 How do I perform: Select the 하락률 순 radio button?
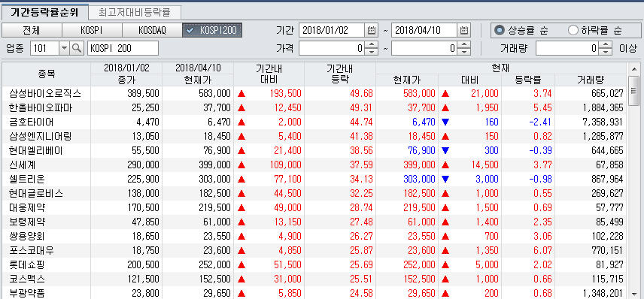573,30
